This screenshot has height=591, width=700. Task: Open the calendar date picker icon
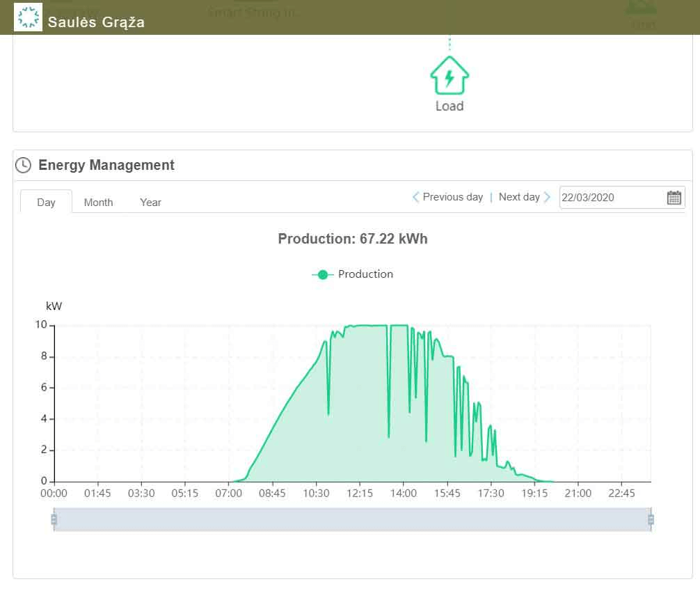click(x=674, y=197)
